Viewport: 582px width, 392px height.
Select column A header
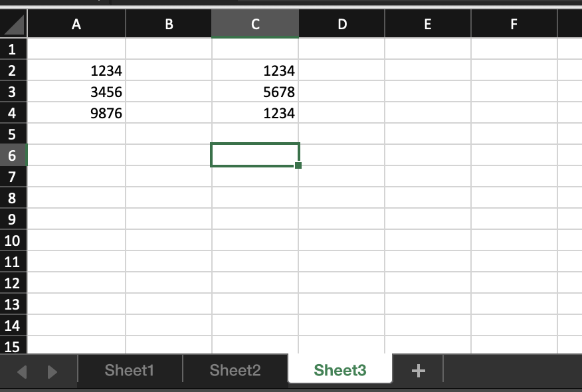[76, 24]
